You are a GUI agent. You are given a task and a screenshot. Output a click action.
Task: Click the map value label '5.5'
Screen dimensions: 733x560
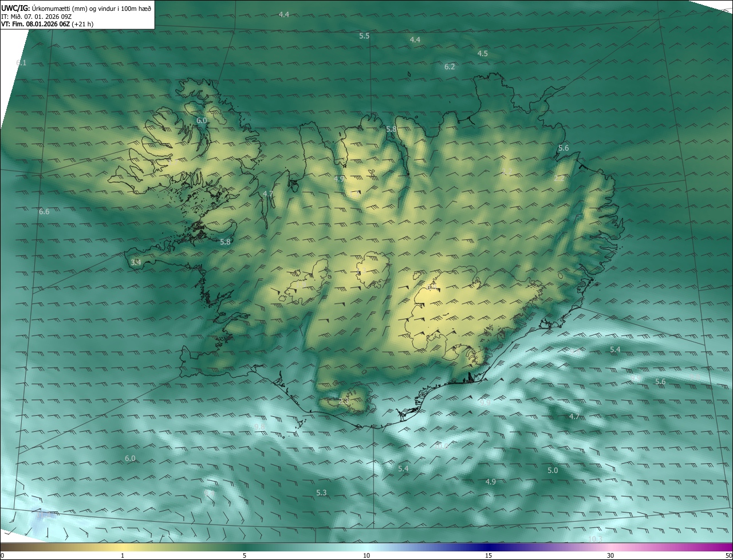[x=364, y=36]
